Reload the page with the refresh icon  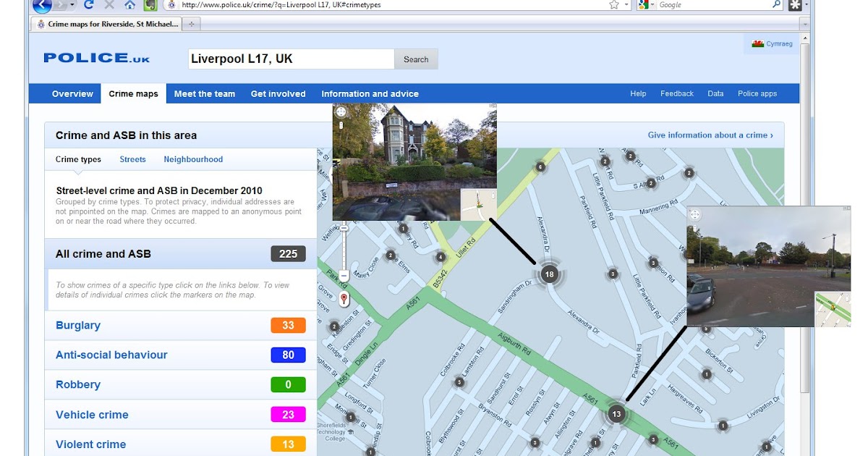tap(88, 4)
